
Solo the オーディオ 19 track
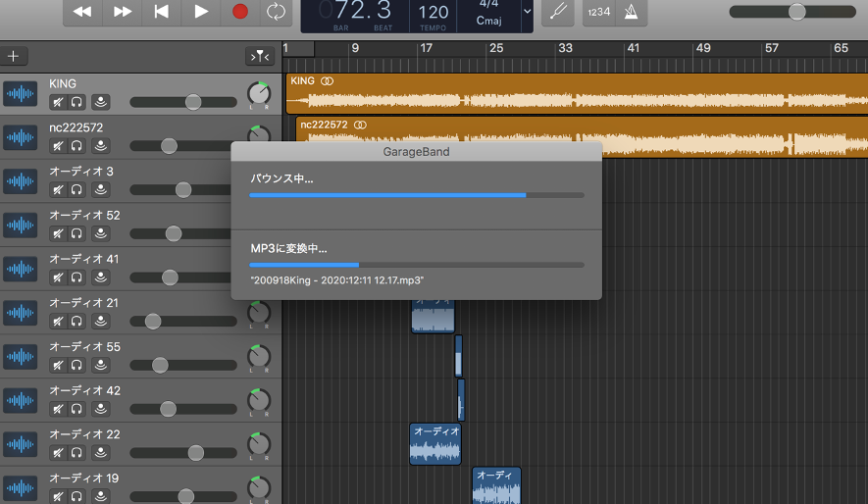77,496
